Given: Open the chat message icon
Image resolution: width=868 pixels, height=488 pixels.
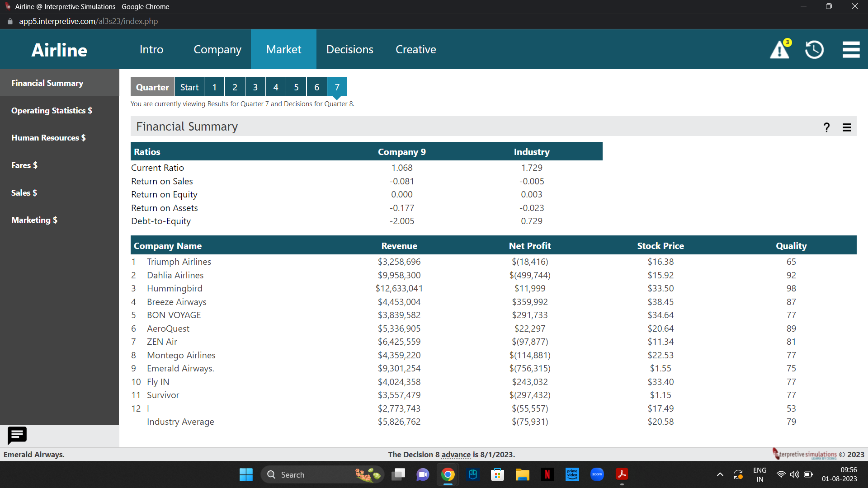Looking at the screenshot, I should [17, 436].
